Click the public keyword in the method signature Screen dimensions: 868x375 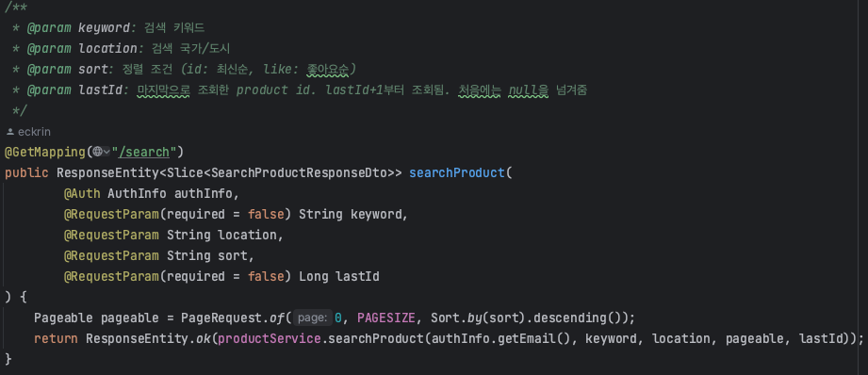coord(26,172)
